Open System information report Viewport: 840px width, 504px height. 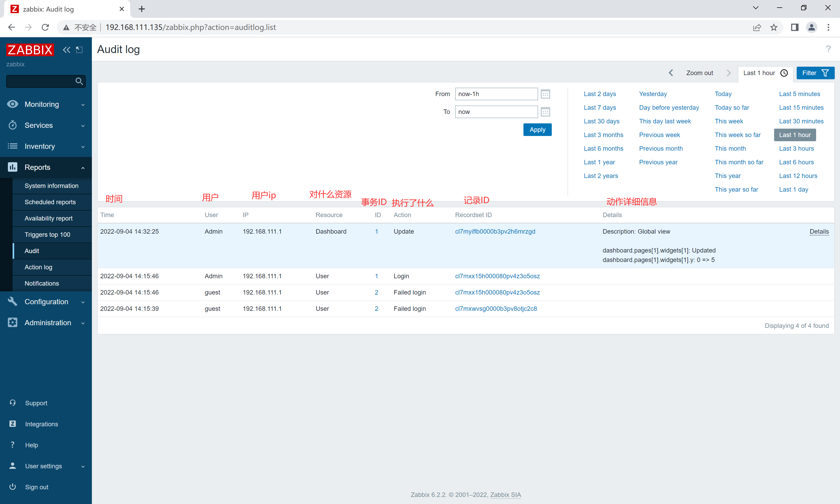(x=52, y=186)
